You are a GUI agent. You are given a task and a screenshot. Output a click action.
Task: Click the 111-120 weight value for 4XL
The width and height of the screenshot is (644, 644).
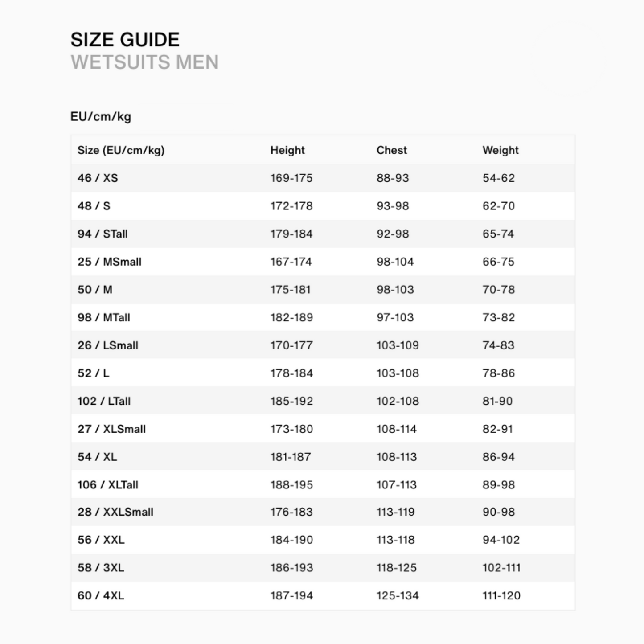click(x=501, y=596)
